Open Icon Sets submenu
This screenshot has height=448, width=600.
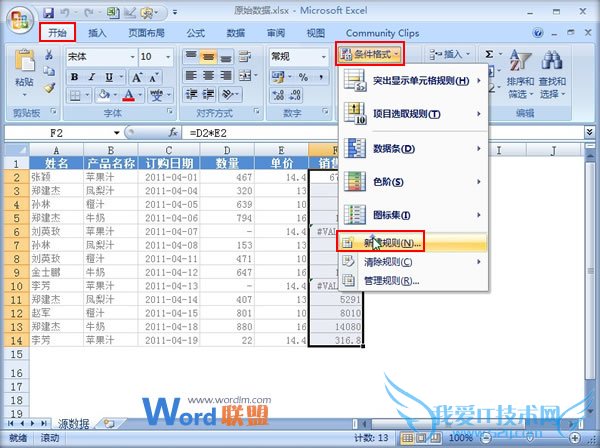[413, 215]
